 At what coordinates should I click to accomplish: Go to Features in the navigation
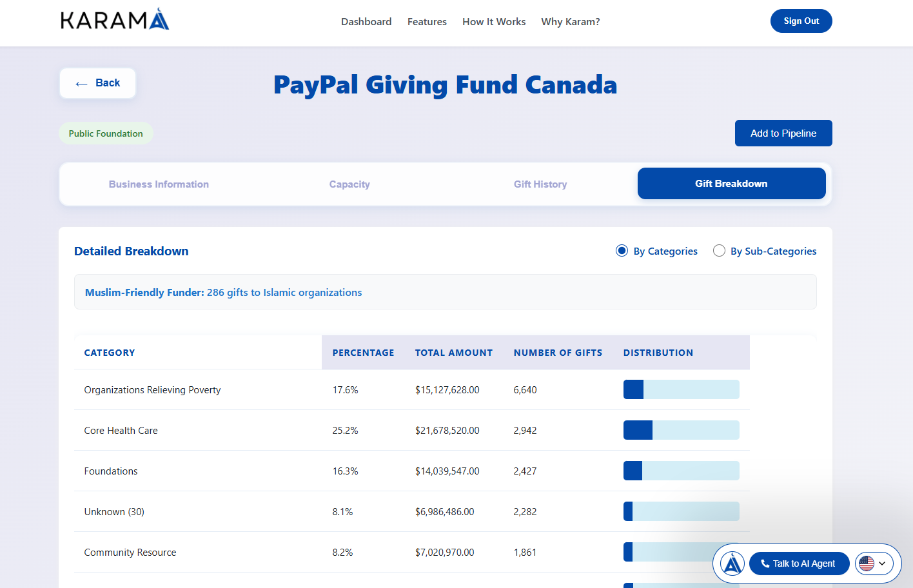pyautogui.click(x=427, y=22)
